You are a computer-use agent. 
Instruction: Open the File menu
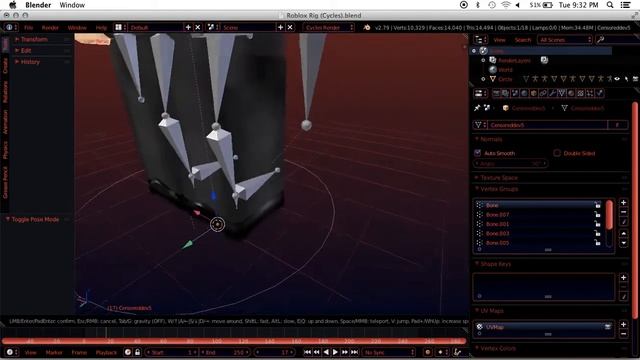[28, 28]
